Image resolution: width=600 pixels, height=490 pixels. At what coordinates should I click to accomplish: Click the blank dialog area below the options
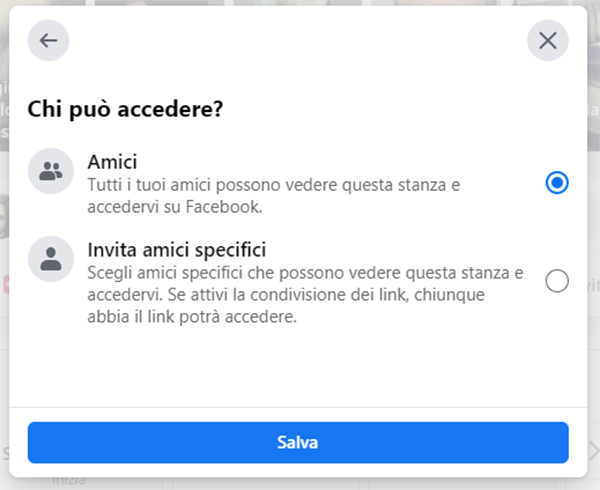coord(298,365)
